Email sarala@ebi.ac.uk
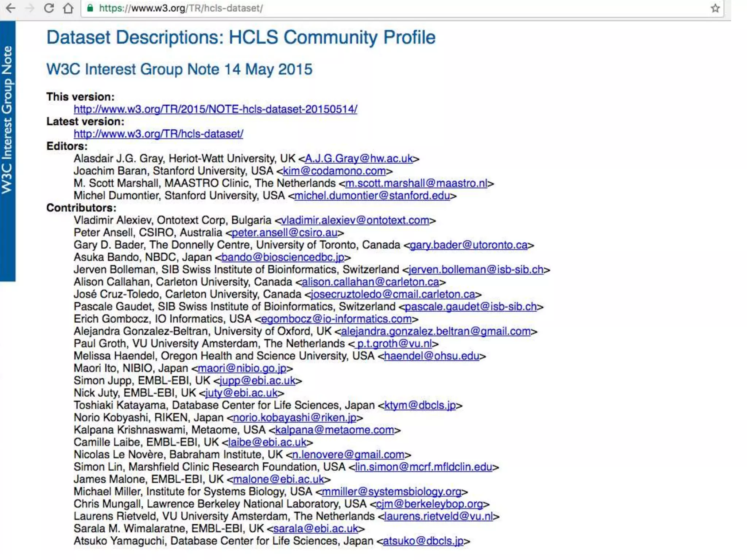 (x=316, y=529)
